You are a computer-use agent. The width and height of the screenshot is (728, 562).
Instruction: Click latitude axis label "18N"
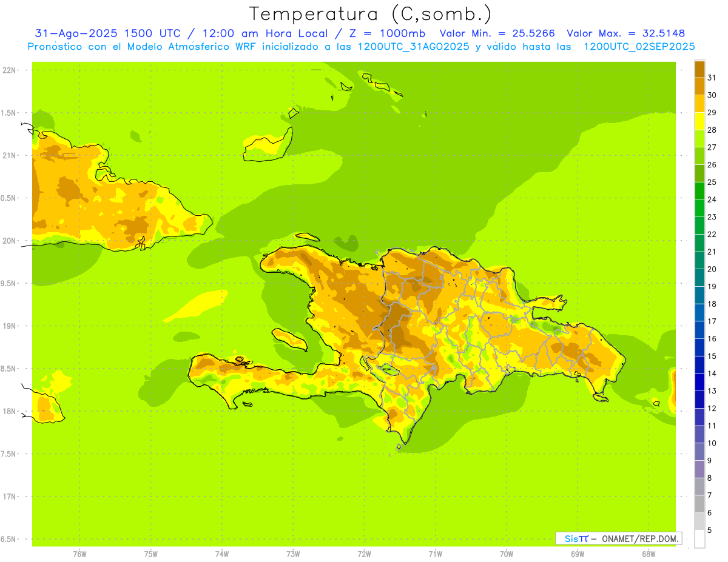point(9,412)
